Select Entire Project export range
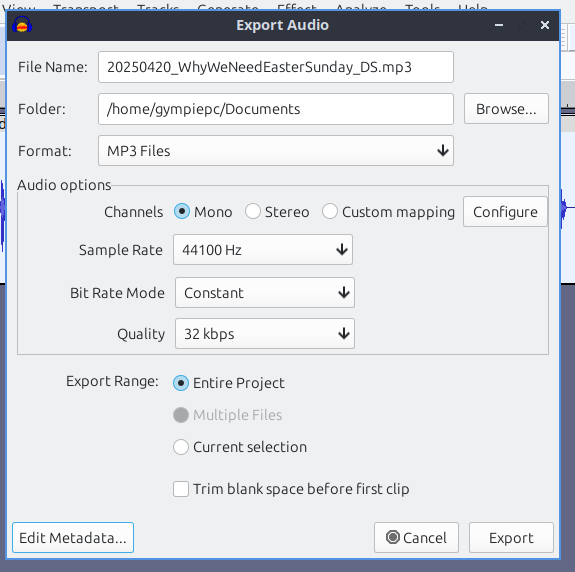Screen dimensions: 575x572 pyautogui.click(x=228, y=383)
